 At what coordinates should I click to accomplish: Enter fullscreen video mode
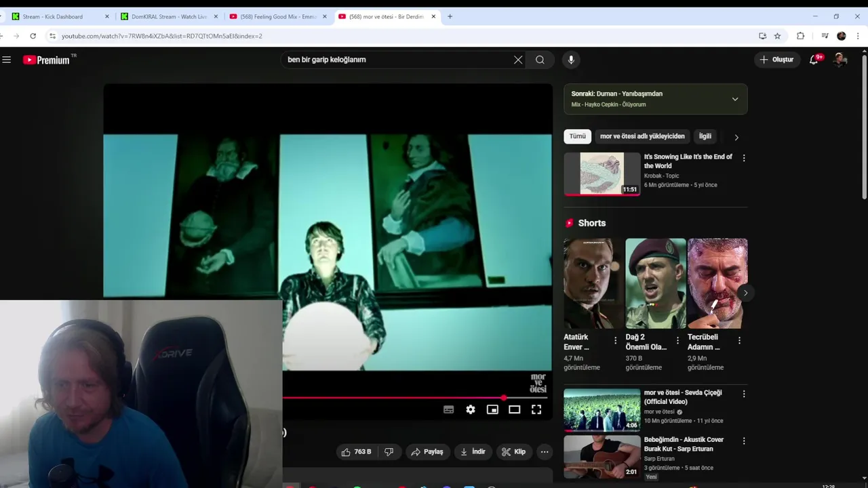click(x=536, y=409)
